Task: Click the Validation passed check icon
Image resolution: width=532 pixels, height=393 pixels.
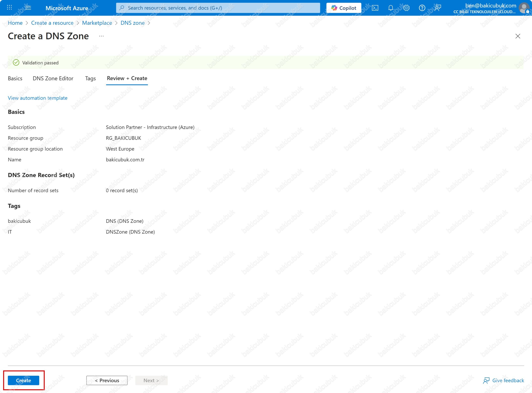Action: pos(16,63)
